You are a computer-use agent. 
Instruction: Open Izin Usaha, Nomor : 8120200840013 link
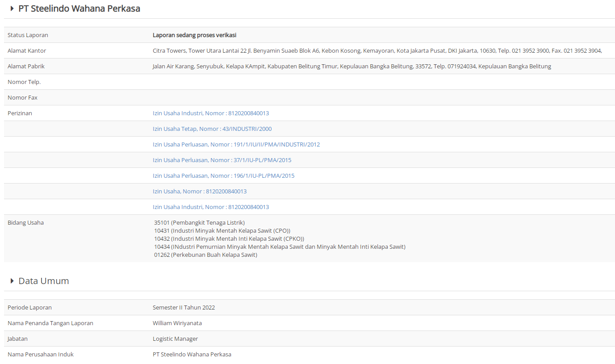pyautogui.click(x=200, y=191)
